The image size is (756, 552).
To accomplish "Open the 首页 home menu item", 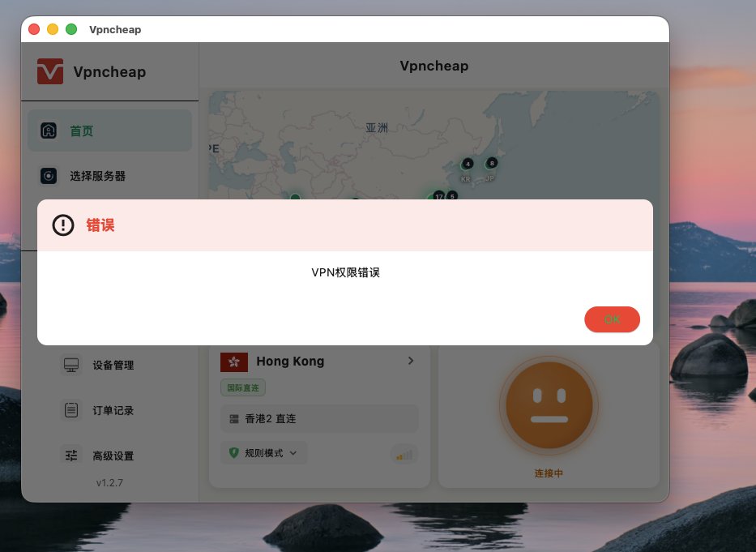I will point(110,131).
